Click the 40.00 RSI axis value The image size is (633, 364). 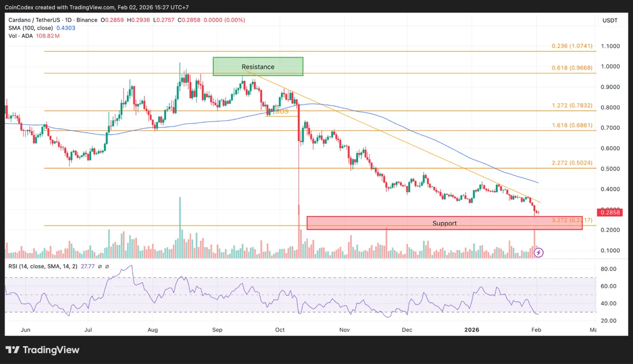[x=610, y=303]
